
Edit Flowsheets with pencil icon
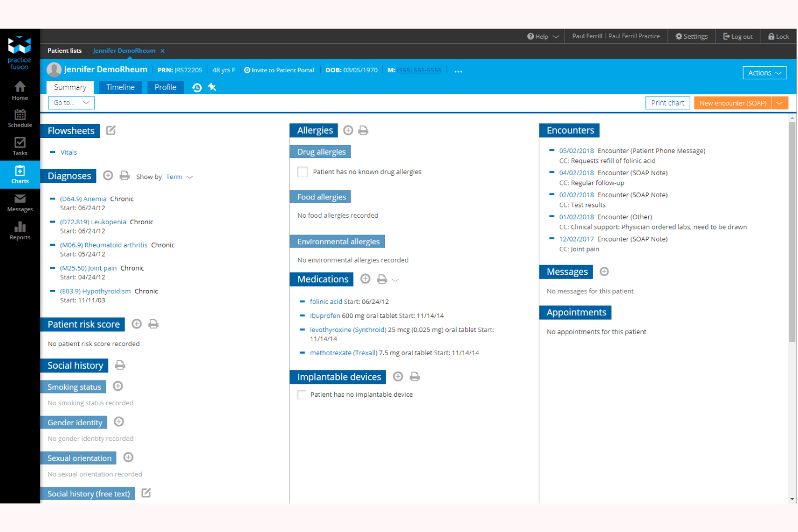tap(111, 130)
